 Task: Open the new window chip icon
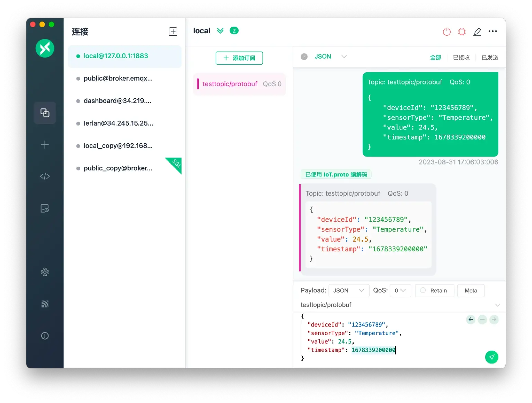(462, 32)
